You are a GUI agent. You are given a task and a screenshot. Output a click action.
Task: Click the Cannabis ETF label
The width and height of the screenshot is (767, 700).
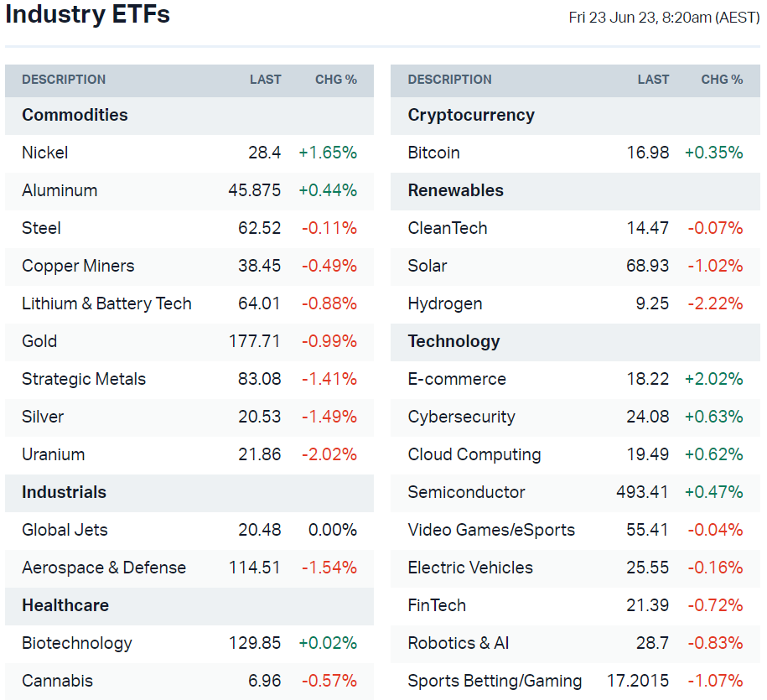[x=57, y=681]
